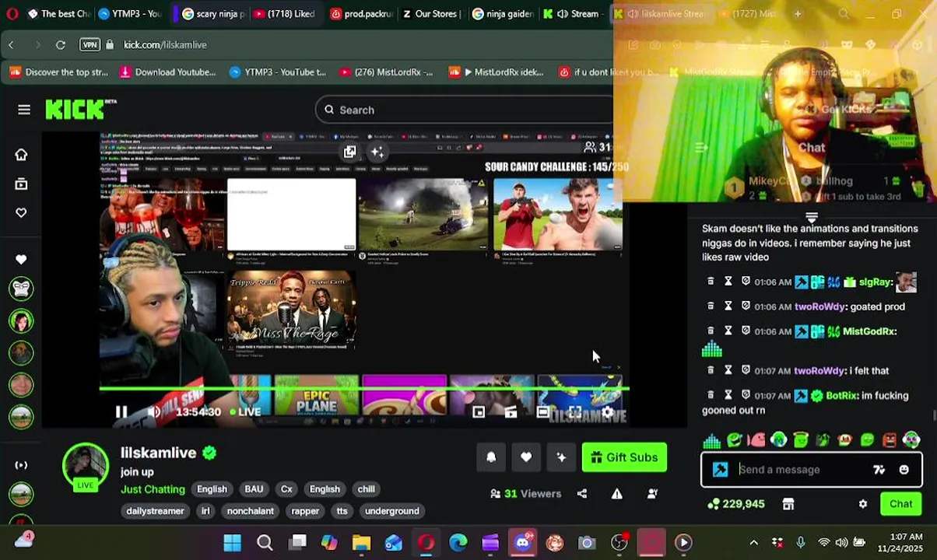
Task: Send message with green Chat button
Action: pos(900,504)
